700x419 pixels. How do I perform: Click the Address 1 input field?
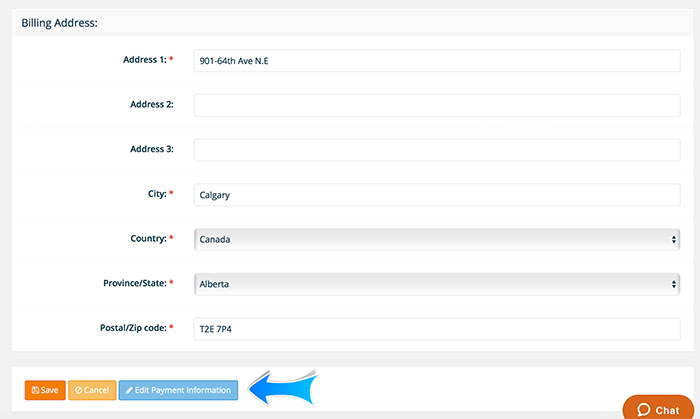437,61
